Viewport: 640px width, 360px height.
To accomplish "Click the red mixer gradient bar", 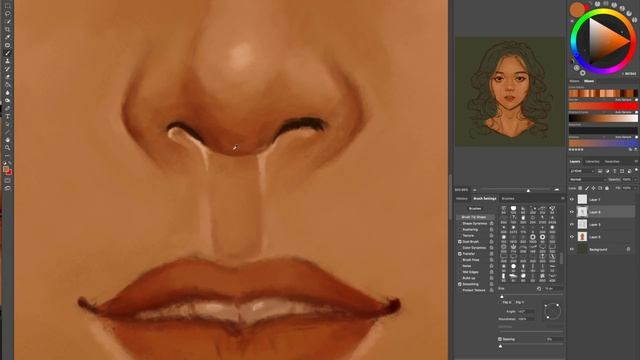I will [x=603, y=106].
